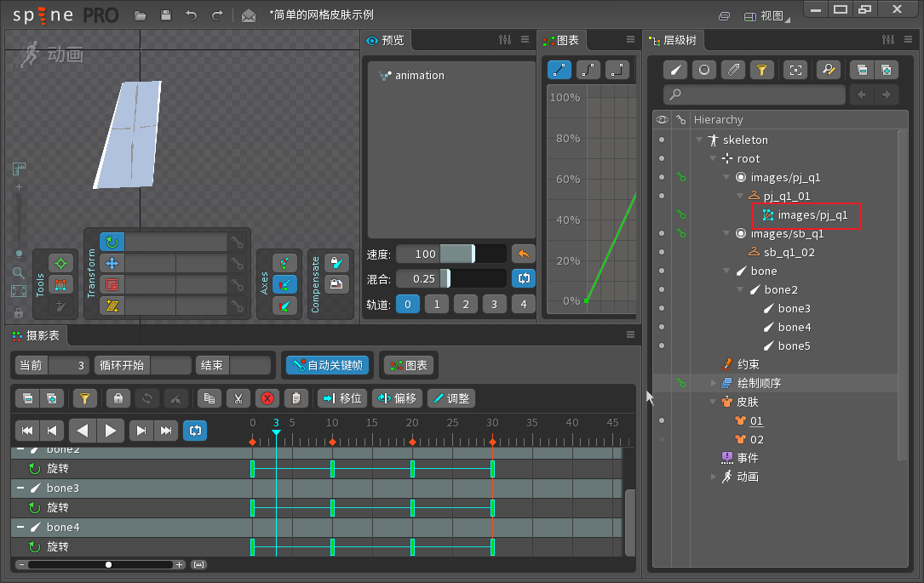This screenshot has height=583, width=924.
Task: Collapse the 皮肤 skins node
Action: 713,403
